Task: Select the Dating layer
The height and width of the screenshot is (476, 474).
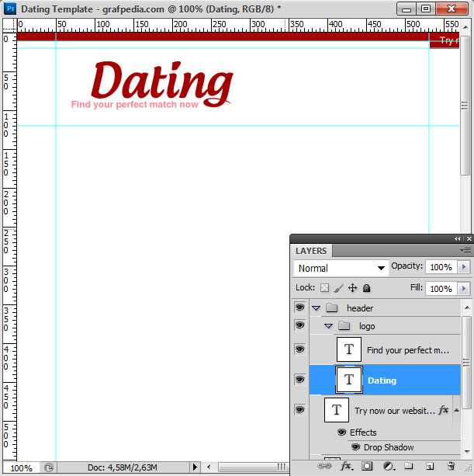Action: pyautogui.click(x=385, y=380)
